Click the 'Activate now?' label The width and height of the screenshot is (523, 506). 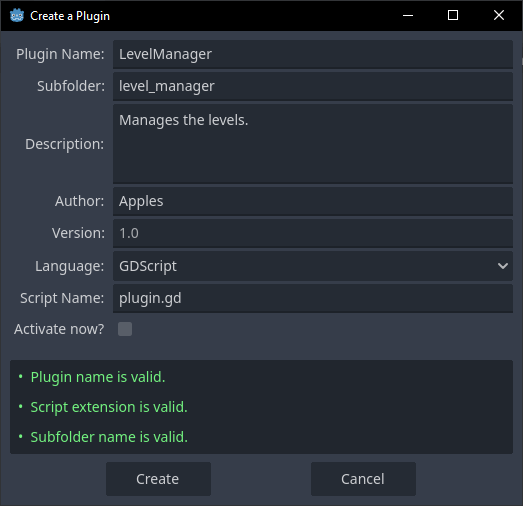59,329
